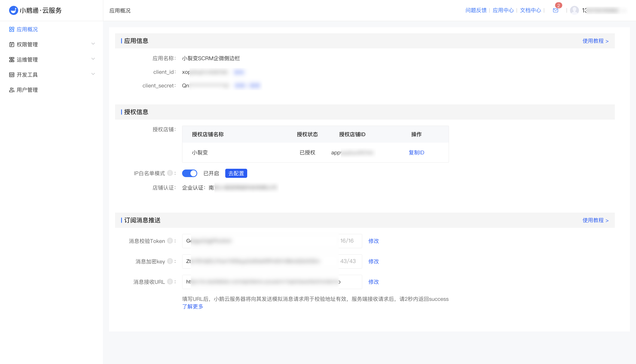
Task: Toggle the IP白名单模式 switch
Action: [x=190, y=173]
